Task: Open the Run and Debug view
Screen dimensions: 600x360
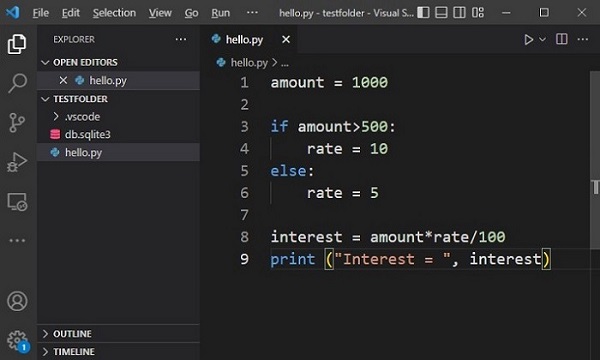Action: [x=17, y=162]
